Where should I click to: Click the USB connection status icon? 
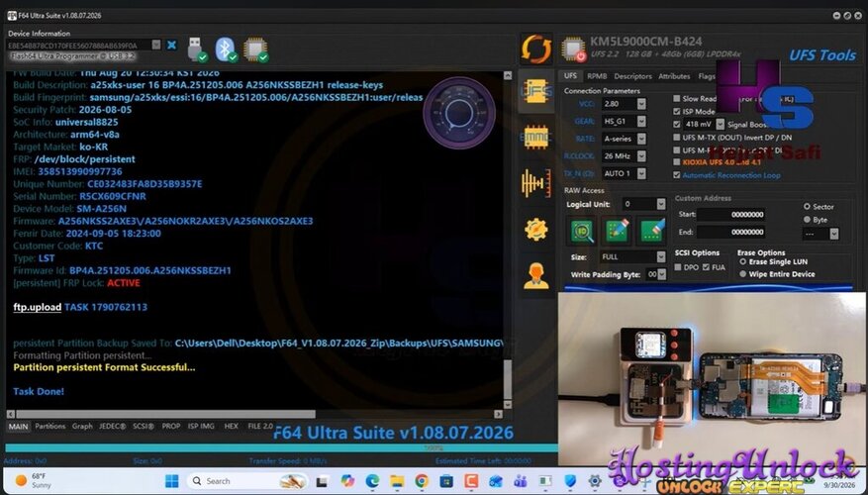(197, 49)
